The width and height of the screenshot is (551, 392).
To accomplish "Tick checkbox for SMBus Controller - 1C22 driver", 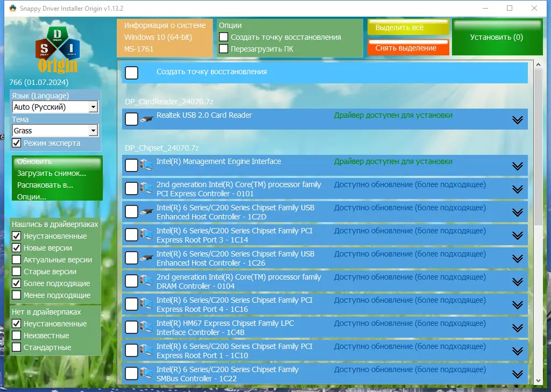I will [x=131, y=374].
